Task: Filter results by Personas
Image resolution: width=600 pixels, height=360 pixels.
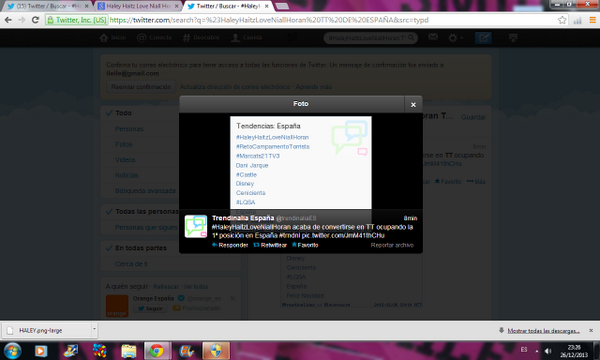Action: point(129,129)
